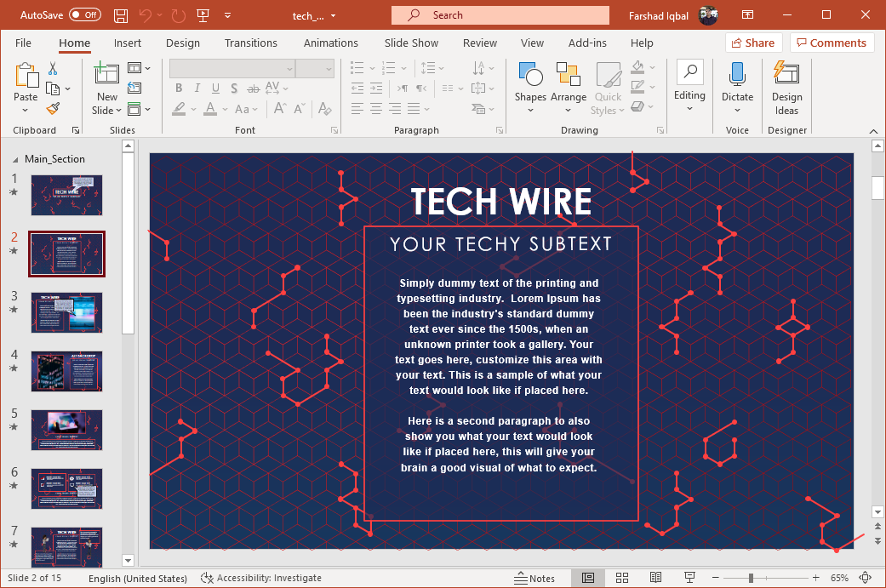Screen dimensions: 886x588
Task: Collapse the Main_Section slide group
Action: [x=14, y=159]
